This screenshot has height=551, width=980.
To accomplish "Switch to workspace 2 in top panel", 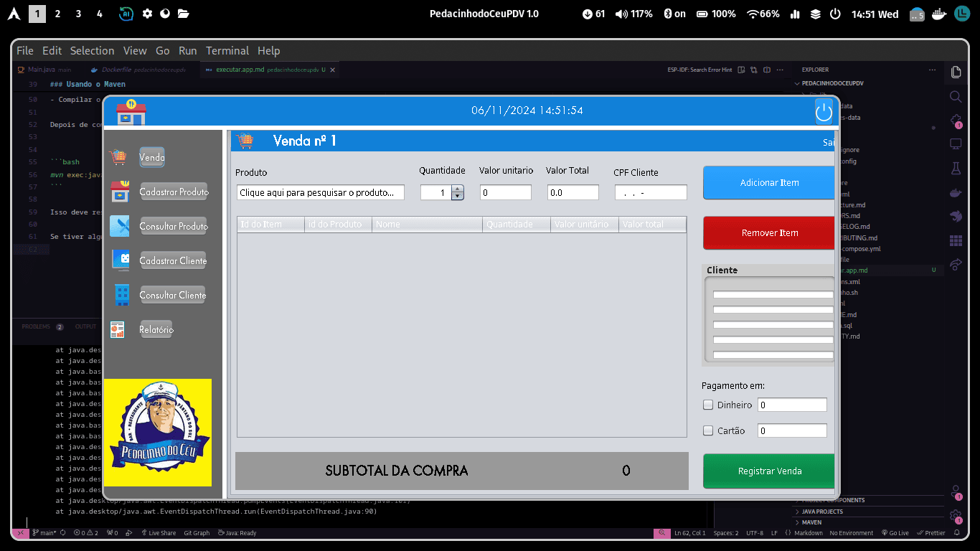I will tap(58, 14).
